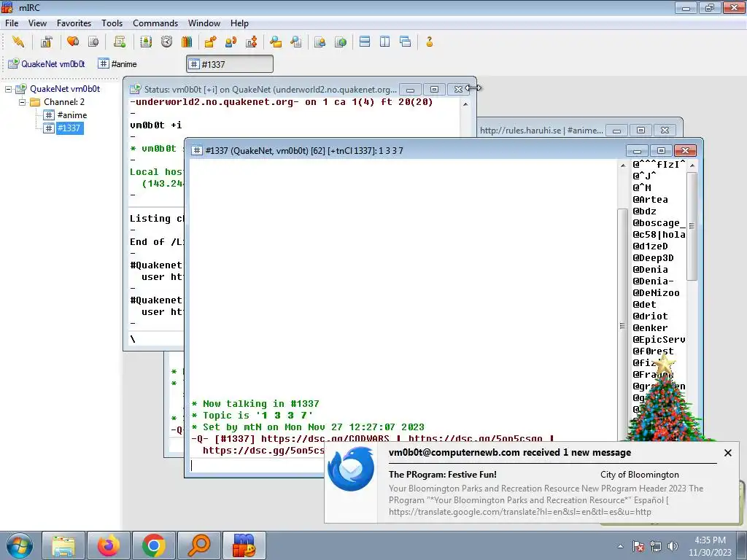Screen dimensions: 747x560
Task: Select nick @DeNizoo in the nick list
Action: click(656, 293)
